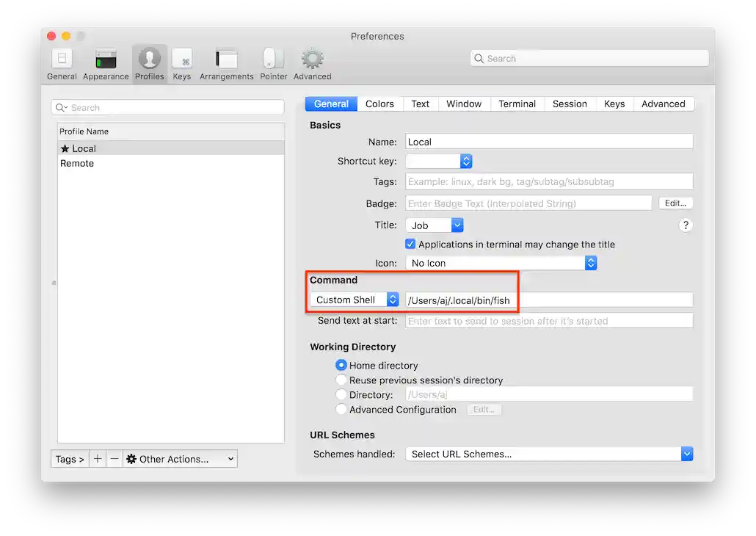Uncheck Applications in terminal may change the title
Image resolution: width=756 pixels, height=536 pixels.
tap(411, 245)
